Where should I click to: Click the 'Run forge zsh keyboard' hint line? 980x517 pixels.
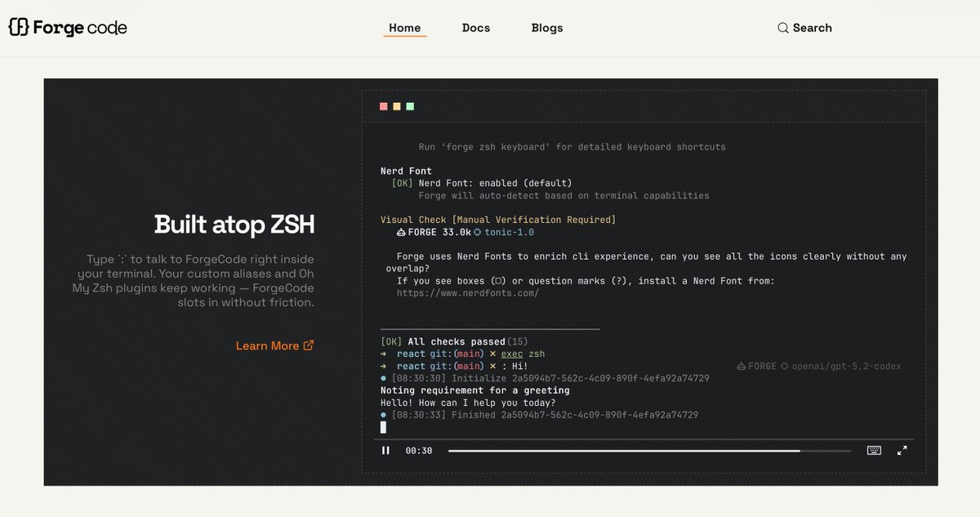[572, 147]
